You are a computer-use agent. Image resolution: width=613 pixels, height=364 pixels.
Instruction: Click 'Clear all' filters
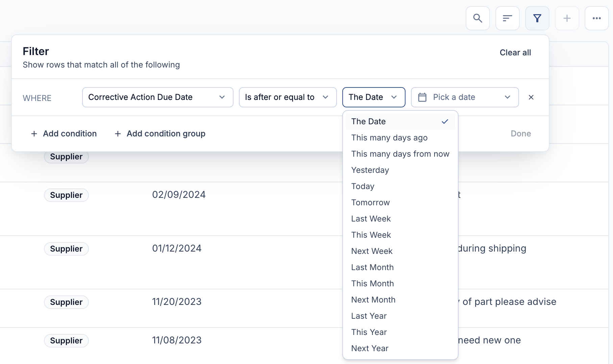click(x=515, y=53)
